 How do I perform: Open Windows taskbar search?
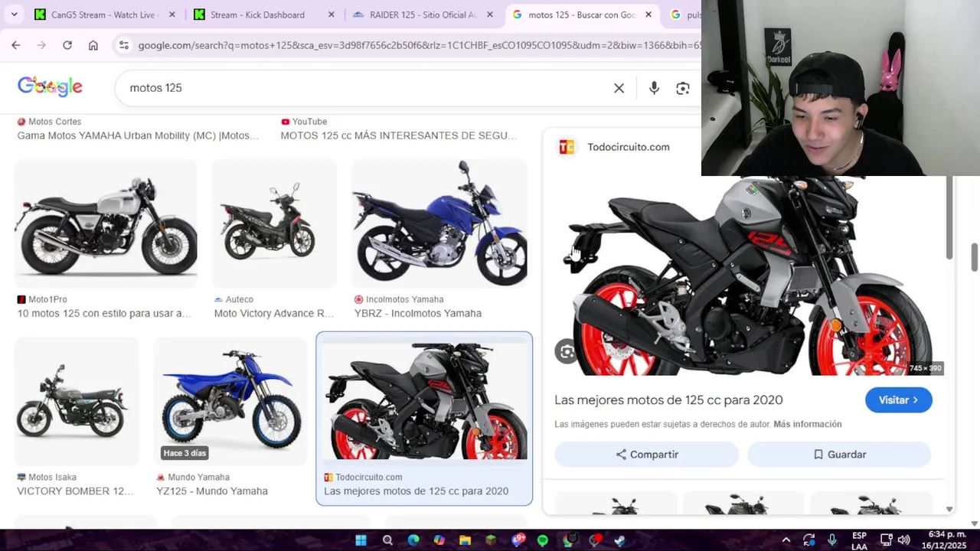[387, 540]
